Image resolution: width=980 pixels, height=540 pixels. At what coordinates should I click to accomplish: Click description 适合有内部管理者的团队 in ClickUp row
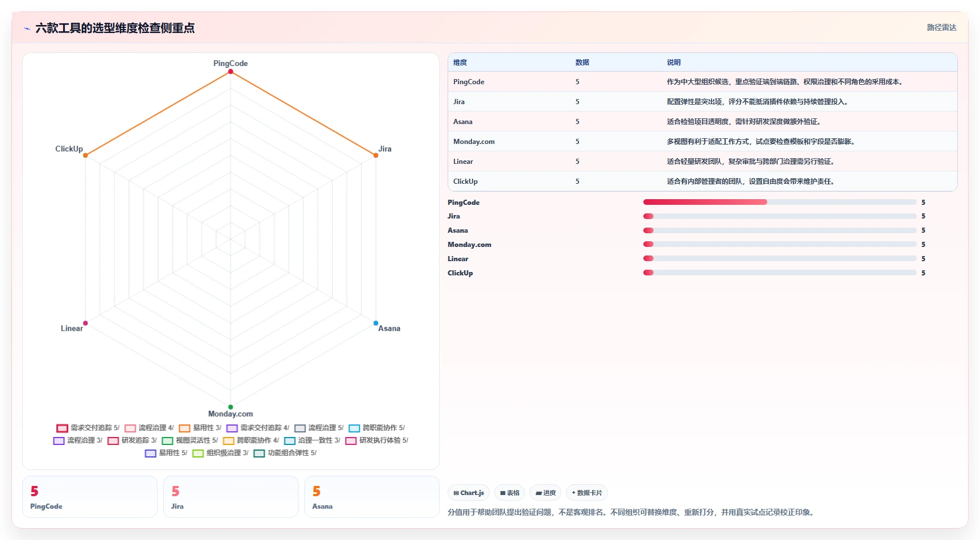pos(752,182)
